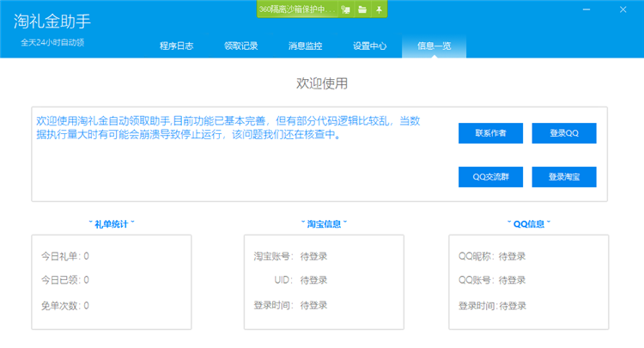This screenshot has height=348, width=644.
Task: Click the 淘宝信息 section title
Action: tap(324, 224)
